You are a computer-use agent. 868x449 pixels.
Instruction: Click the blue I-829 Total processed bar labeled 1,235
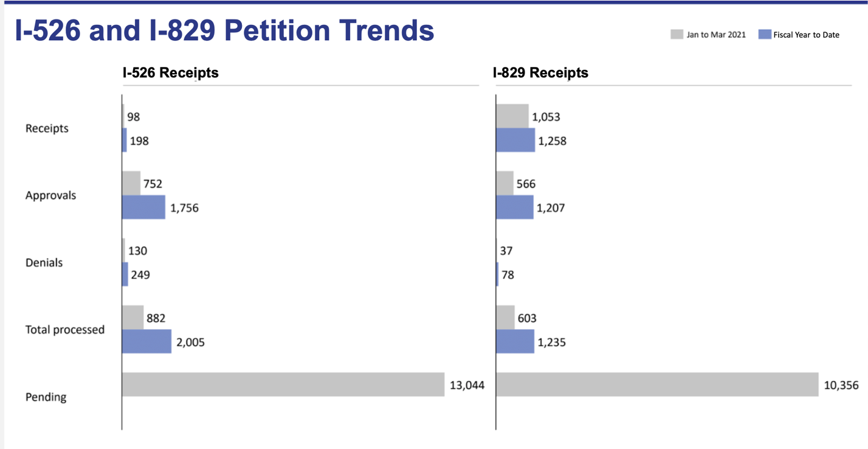(515, 341)
